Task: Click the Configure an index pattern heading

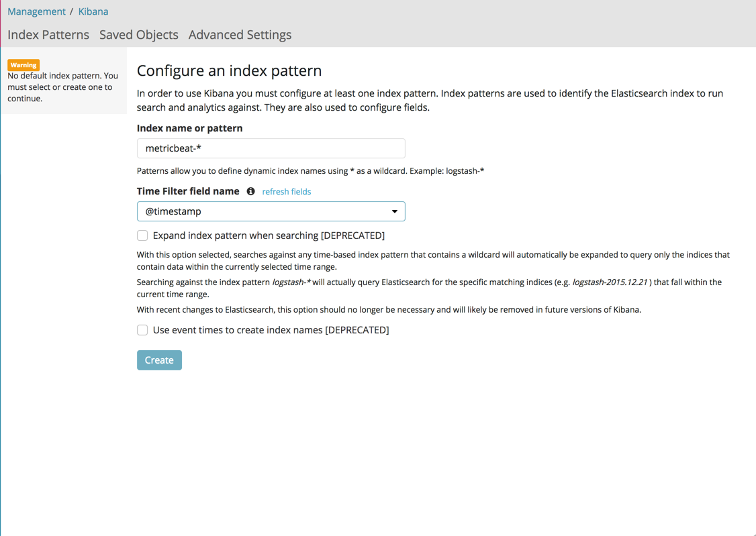Action: pos(229,71)
